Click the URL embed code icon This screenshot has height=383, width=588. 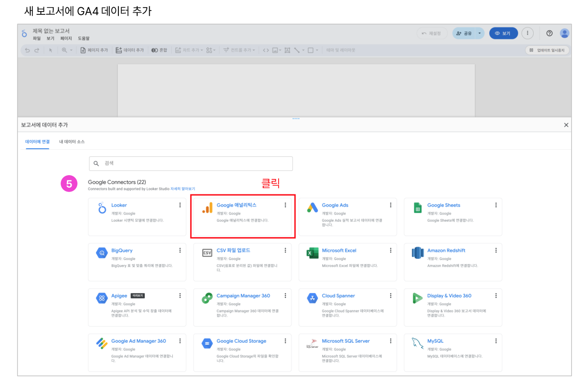(x=266, y=50)
